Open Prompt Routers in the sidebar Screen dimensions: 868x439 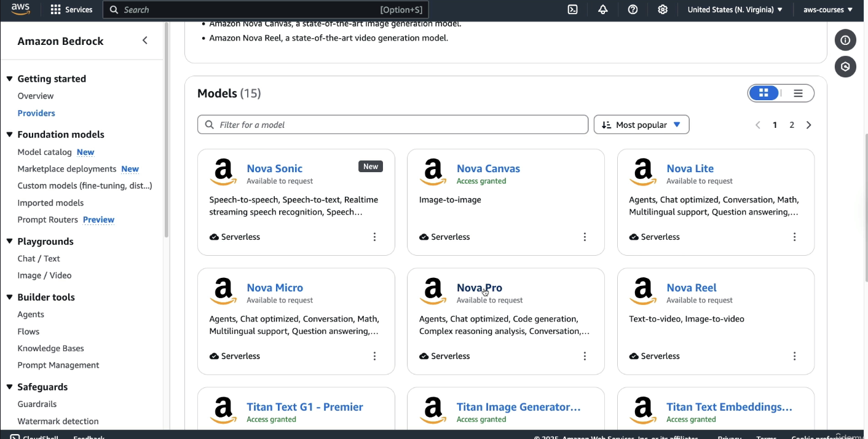tap(48, 219)
